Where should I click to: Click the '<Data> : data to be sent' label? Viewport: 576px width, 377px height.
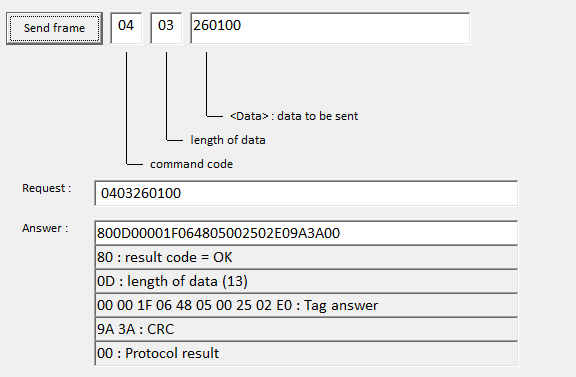point(294,116)
